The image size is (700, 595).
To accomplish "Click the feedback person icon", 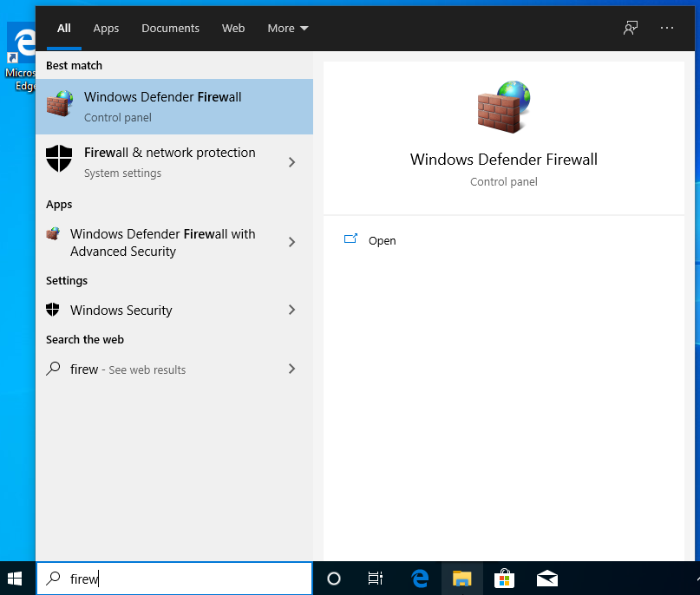I will pos(631,28).
